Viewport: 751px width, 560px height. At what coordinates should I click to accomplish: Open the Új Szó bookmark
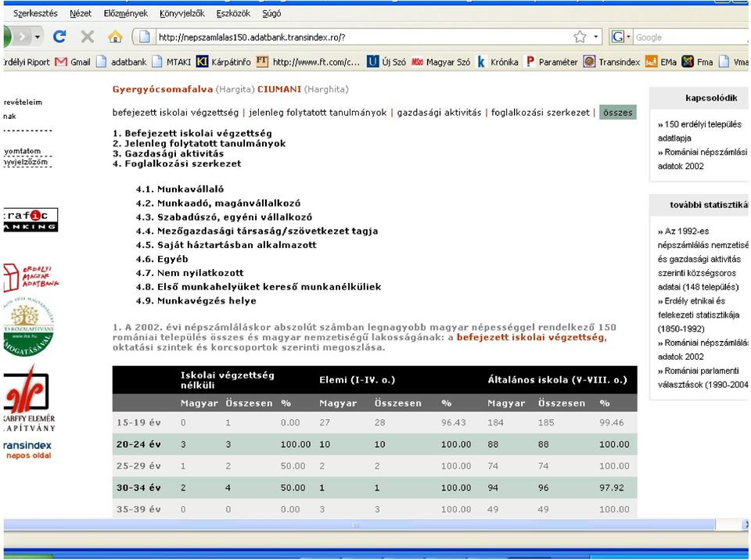386,62
